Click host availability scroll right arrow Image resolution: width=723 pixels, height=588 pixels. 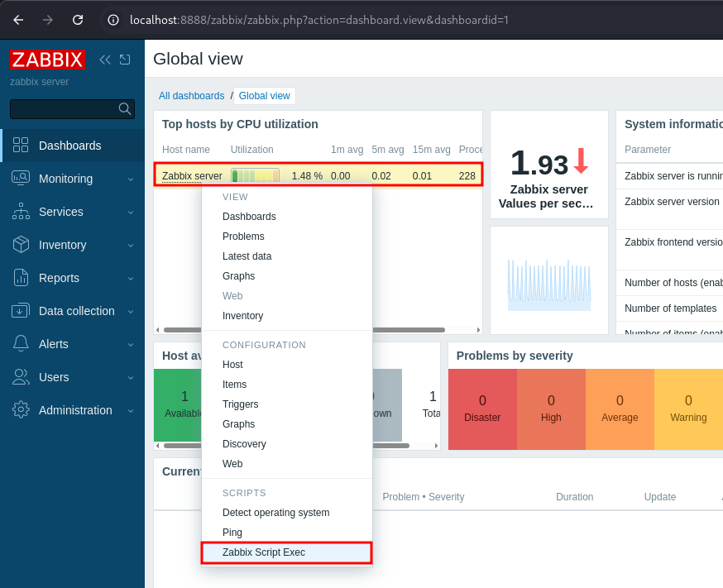tap(436, 446)
